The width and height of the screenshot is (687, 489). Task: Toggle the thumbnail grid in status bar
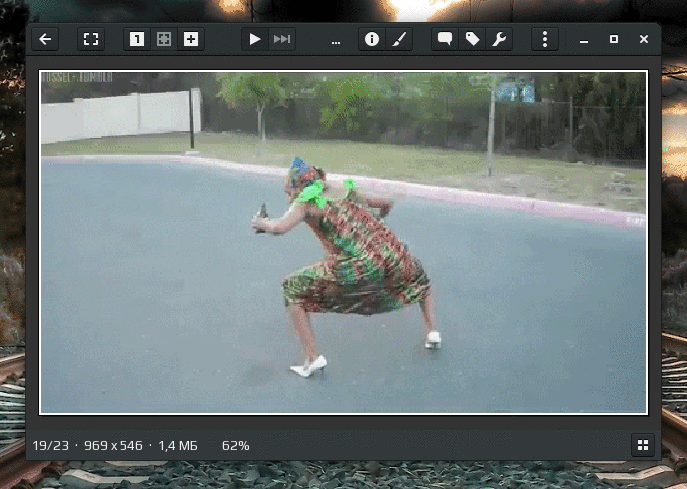click(643, 445)
